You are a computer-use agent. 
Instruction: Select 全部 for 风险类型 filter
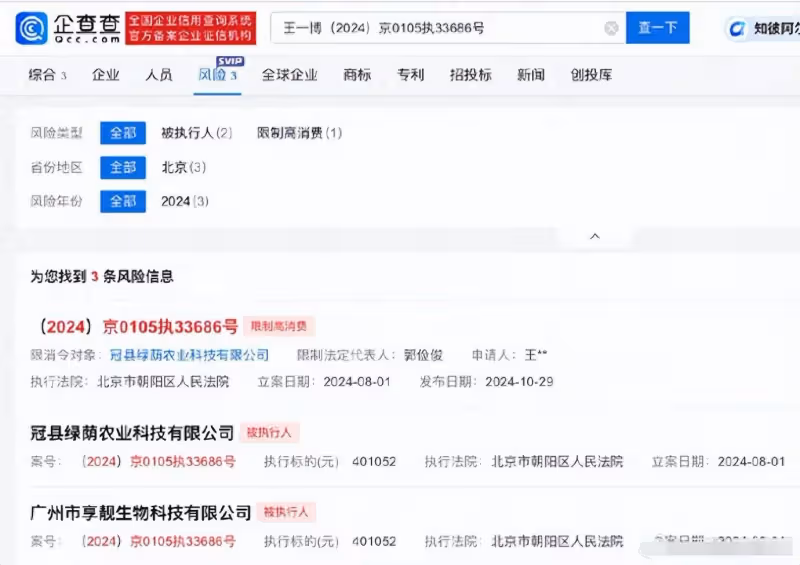[x=123, y=133]
